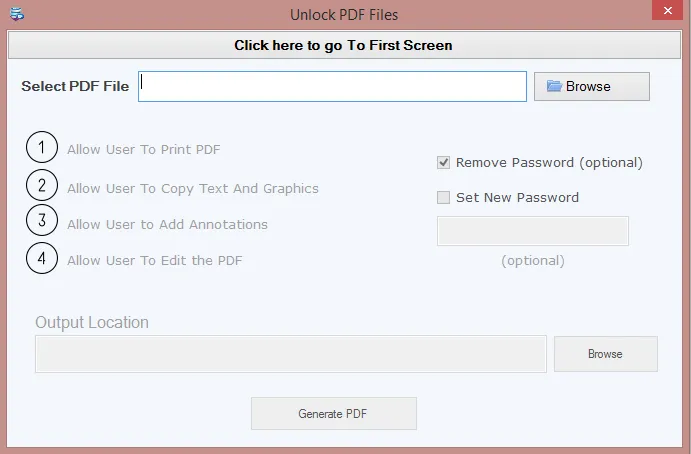
Task: Select circled number 4 edit option
Action: coord(42,258)
